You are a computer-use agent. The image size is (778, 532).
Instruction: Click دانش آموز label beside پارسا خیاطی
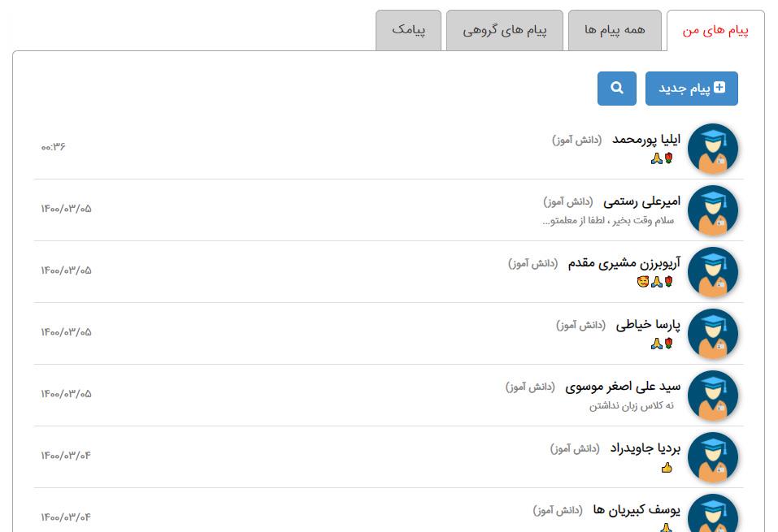581,325
